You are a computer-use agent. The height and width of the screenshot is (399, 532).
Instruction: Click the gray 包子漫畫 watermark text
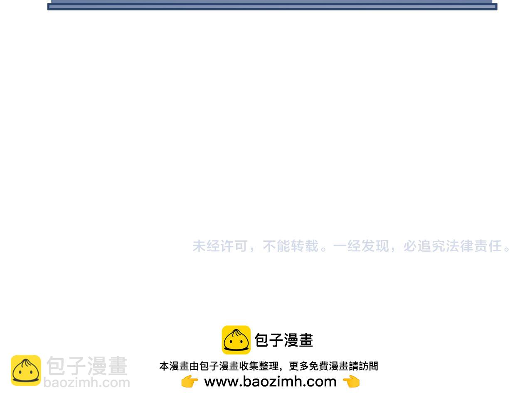coord(86,367)
